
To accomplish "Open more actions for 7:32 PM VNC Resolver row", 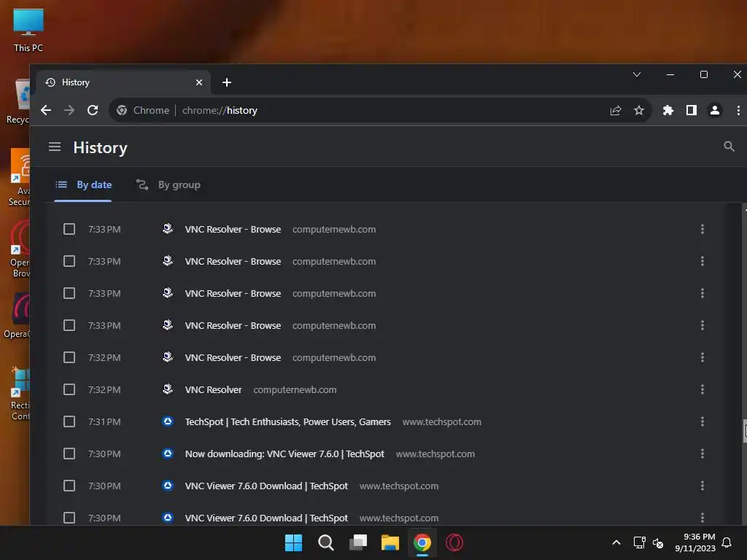I will [x=703, y=389].
